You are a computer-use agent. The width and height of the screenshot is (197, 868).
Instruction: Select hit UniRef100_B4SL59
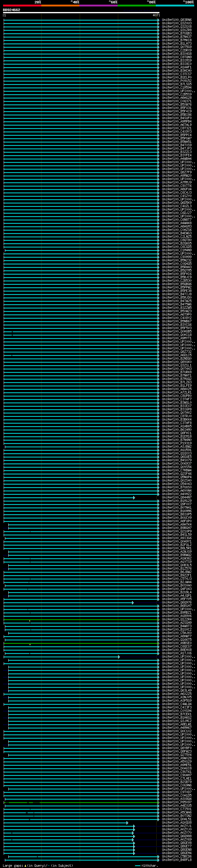176,535
